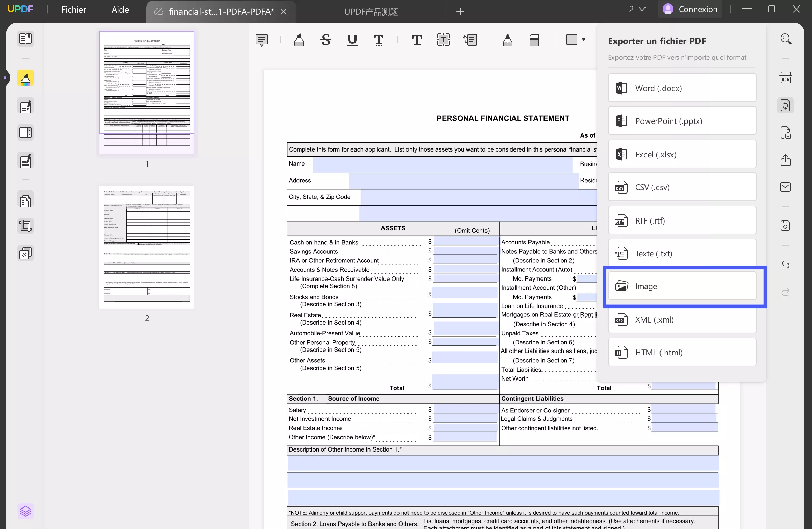The height and width of the screenshot is (529, 812).
Task: Select the strikethrough text tool
Action: (326, 40)
